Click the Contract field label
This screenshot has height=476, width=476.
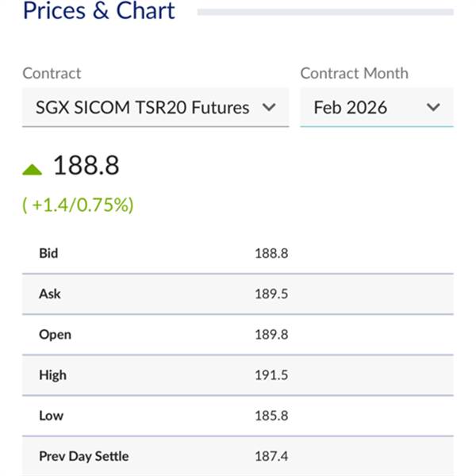[x=52, y=73]
